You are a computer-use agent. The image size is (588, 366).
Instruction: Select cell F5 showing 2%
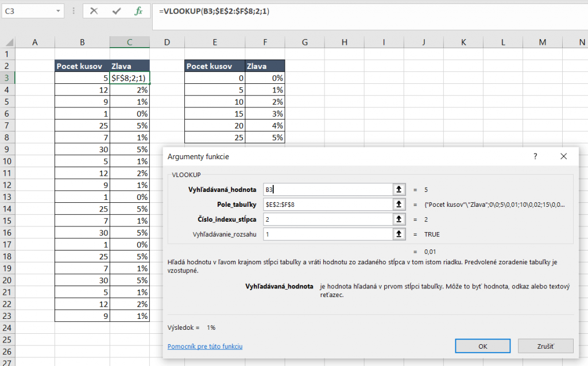click(265, 102)
